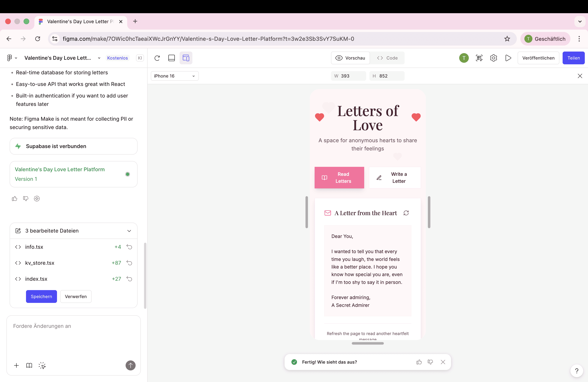Viewport: 588px width, 382px height.
Task: Revert the kv_store.tsx changes
Action: click(x=129, y=263)
